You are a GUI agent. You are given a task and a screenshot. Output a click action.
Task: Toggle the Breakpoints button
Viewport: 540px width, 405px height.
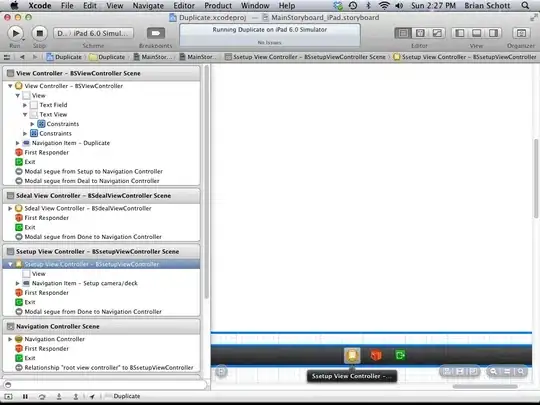click(x=156, y=33)
